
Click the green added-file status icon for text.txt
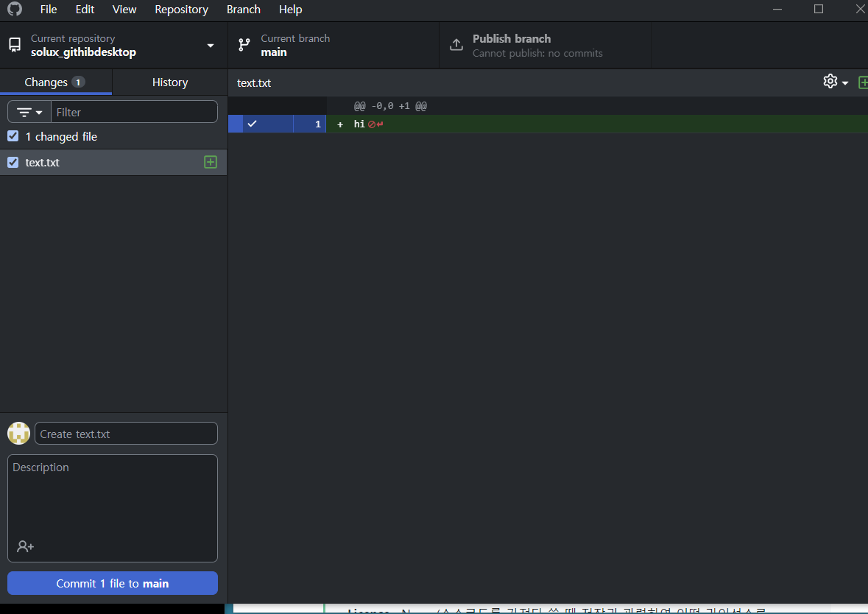[x=211, y=162]
